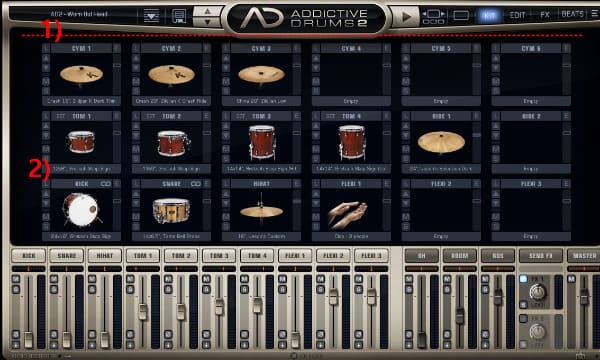Load previous preset with up arrow
This screenshot has height=360, width=600.
(207, 11)
